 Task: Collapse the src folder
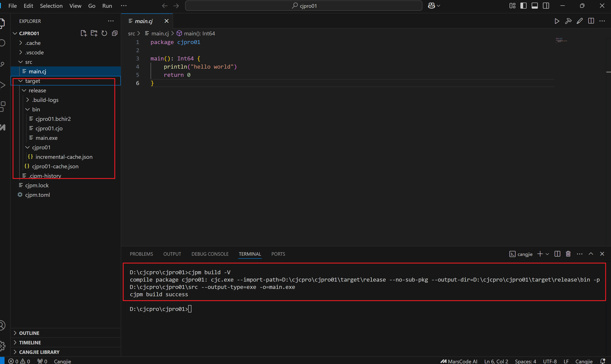point(66,62)
